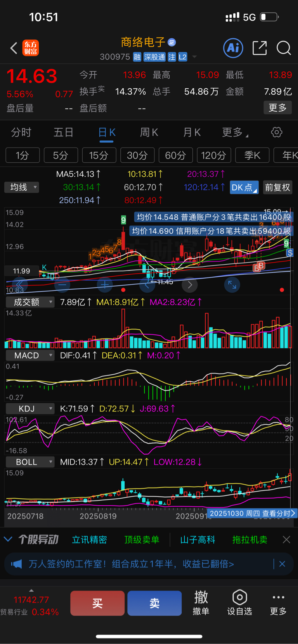Select 5分 period

coord(61,155)
